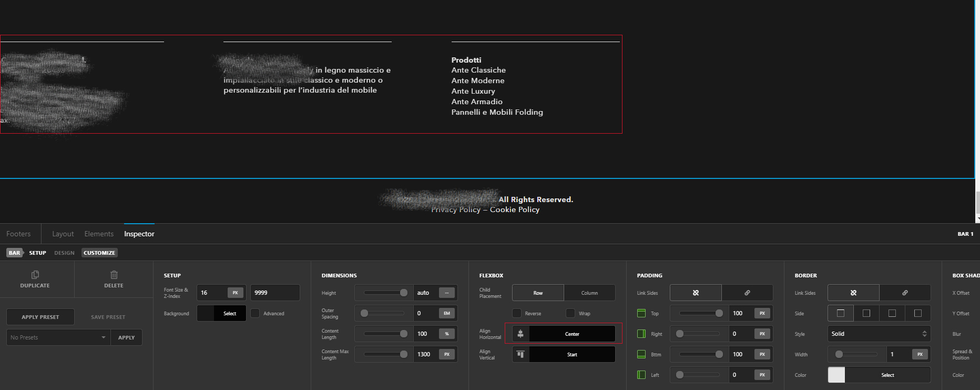Open the Design sub-tab

pos(64,253)
